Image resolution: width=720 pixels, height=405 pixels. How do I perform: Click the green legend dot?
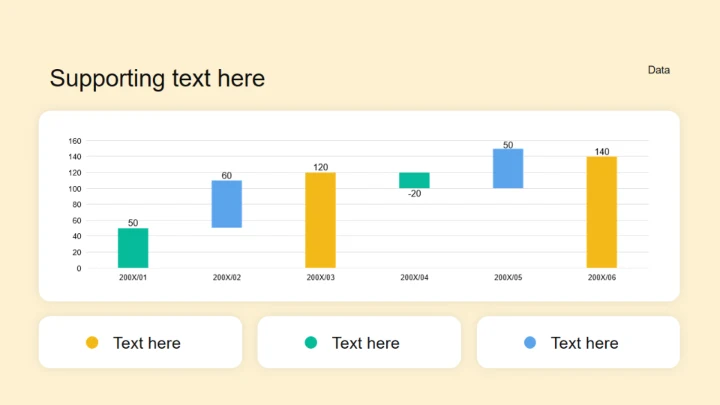(x=311, y=343)
